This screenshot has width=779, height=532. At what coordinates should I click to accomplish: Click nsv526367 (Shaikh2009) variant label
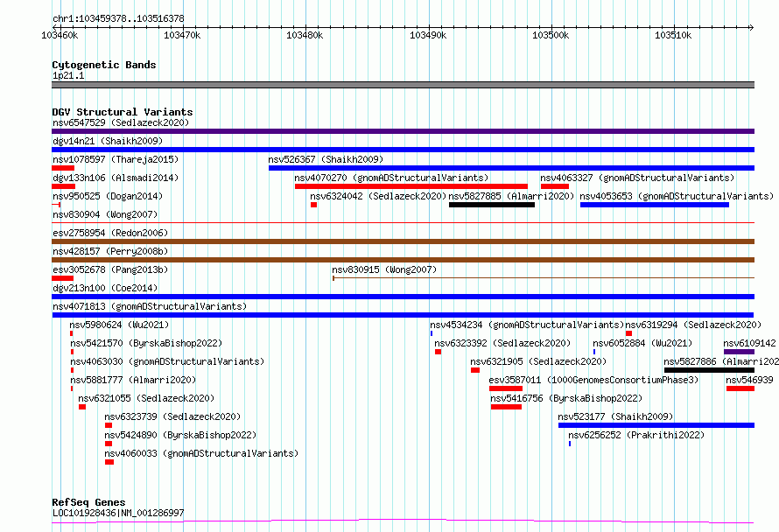click(326, 159)
